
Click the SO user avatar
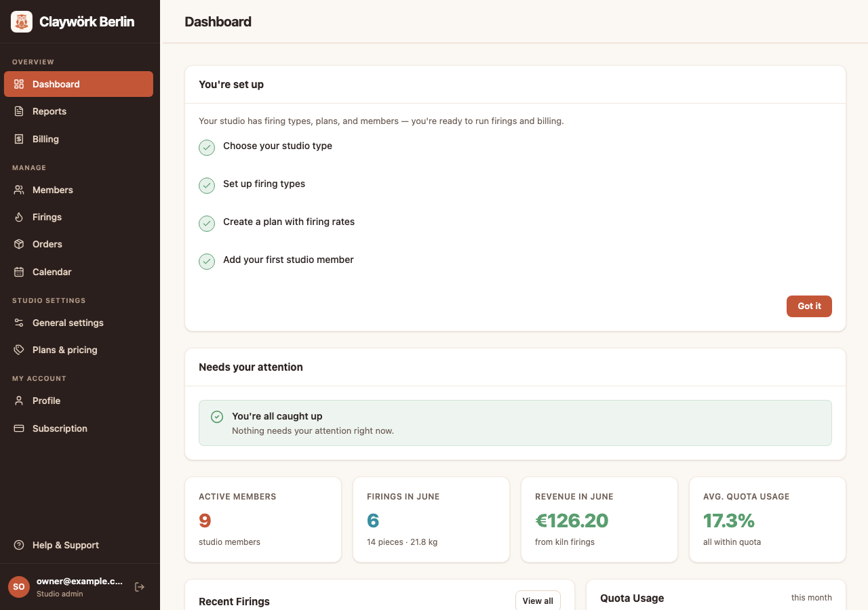(19, 587)
